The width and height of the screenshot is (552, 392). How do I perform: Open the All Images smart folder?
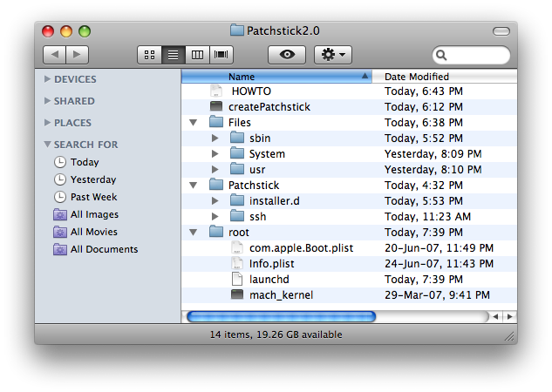point(94,214)
